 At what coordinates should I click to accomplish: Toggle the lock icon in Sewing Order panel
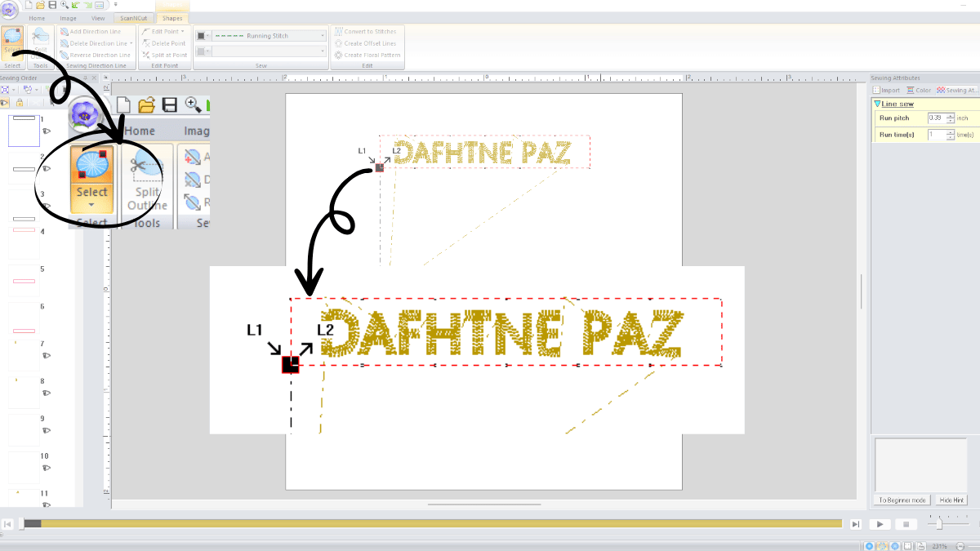tap(20, 101)
